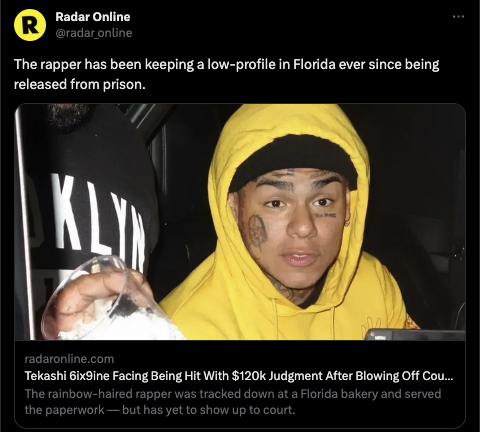480x432 pixels.
Task: Click the radaronline.com domain label
Action: [x=69, y=359]
